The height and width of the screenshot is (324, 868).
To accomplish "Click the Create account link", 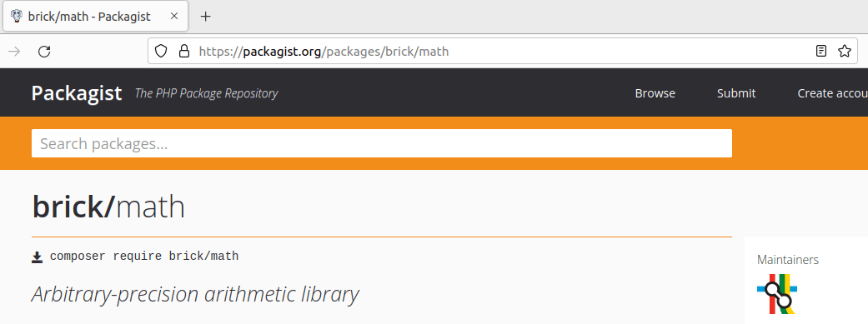I will pos(833,93).
